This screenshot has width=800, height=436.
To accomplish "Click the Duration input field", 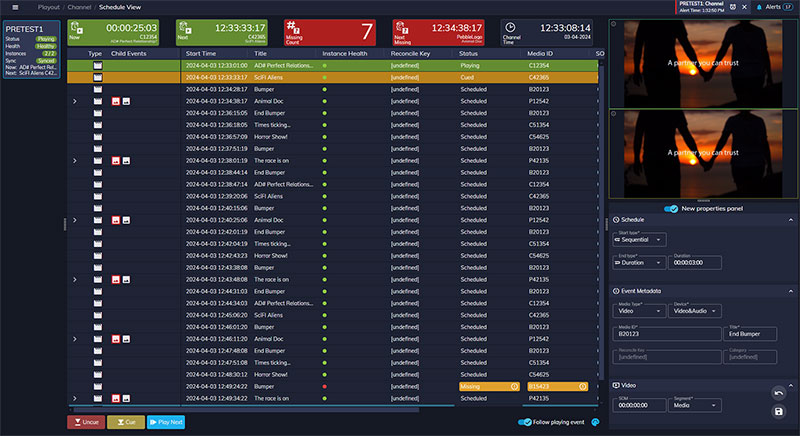I will pos(696,263).
